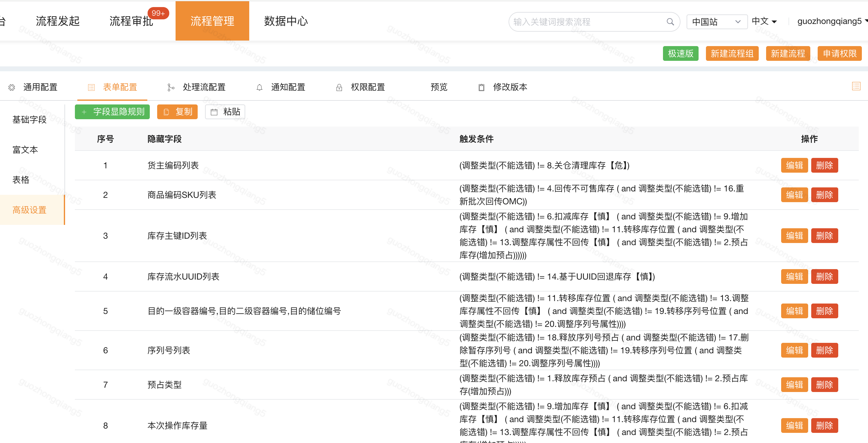
Task: Expand the 中文 language menu
Action: pyautogui.click(x=764, y=22)
